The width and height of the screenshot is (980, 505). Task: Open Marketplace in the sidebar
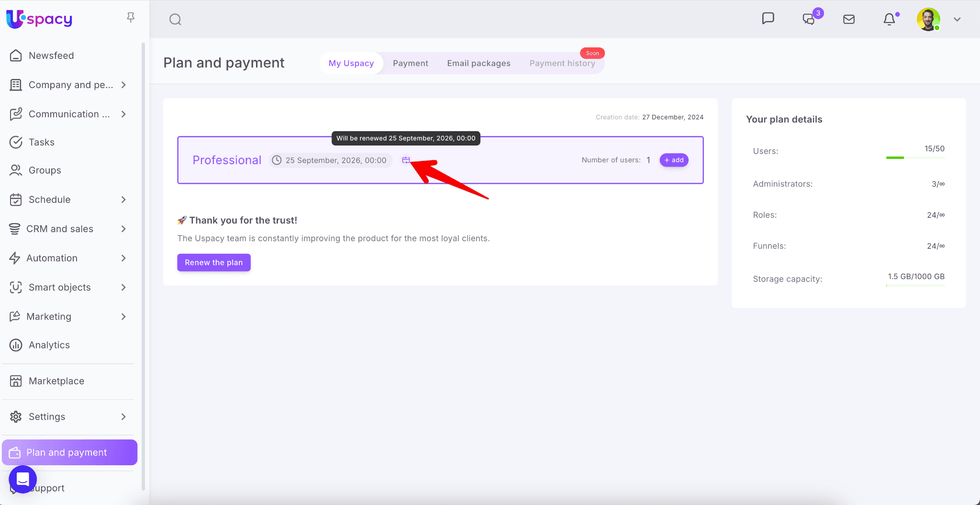[x=56, y=381]
